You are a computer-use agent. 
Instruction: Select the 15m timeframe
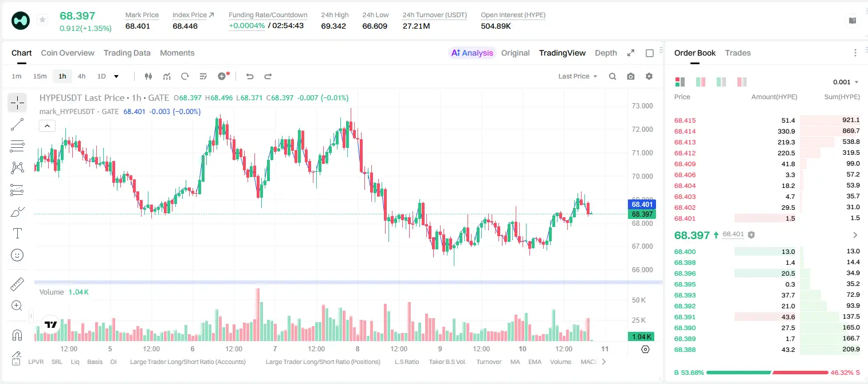(40, 76)
